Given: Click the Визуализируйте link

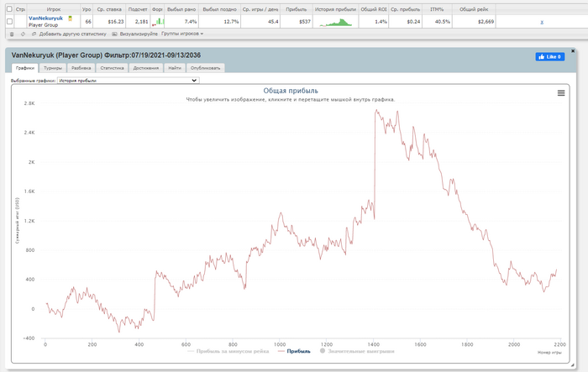Looking at the screenshot, I should tap(139, 34).
